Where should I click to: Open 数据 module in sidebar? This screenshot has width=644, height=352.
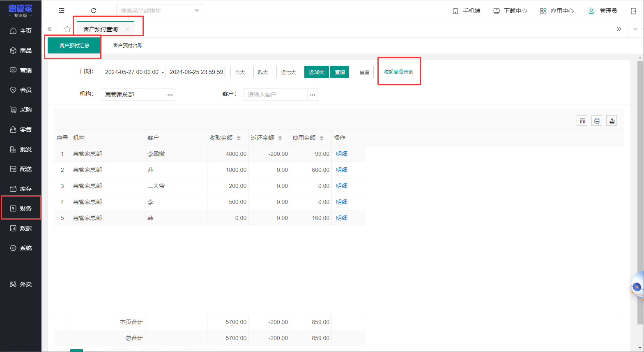tap(21, 228)
